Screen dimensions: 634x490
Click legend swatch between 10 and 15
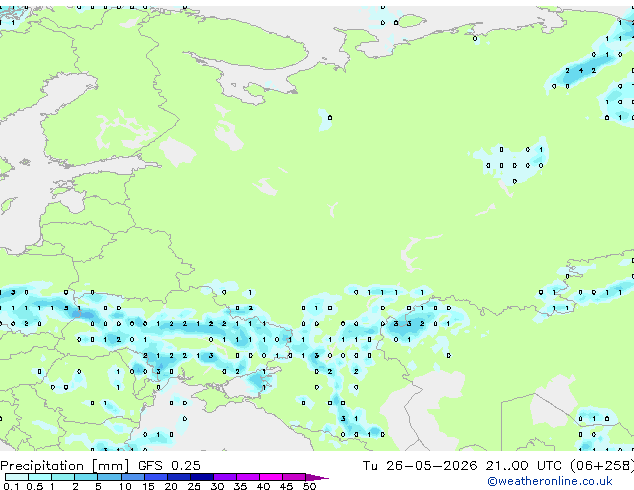click(133, 477)
